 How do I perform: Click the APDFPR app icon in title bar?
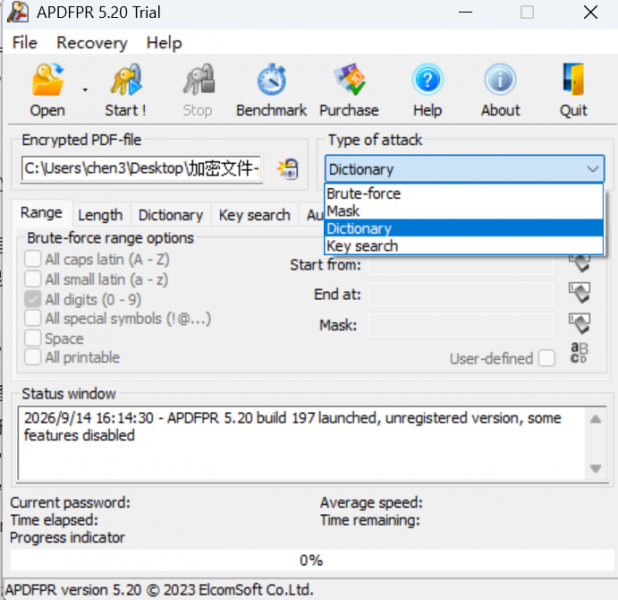(17, 12)
